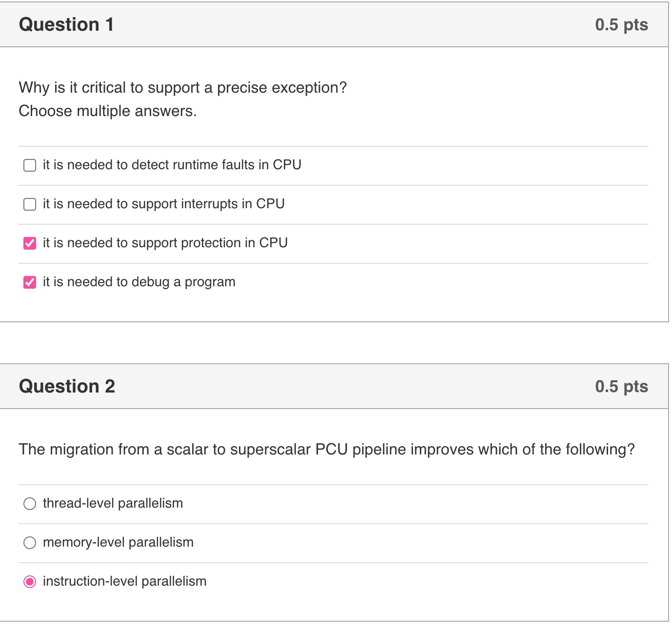Click the thread-level parallelism label text

point(113,503)
